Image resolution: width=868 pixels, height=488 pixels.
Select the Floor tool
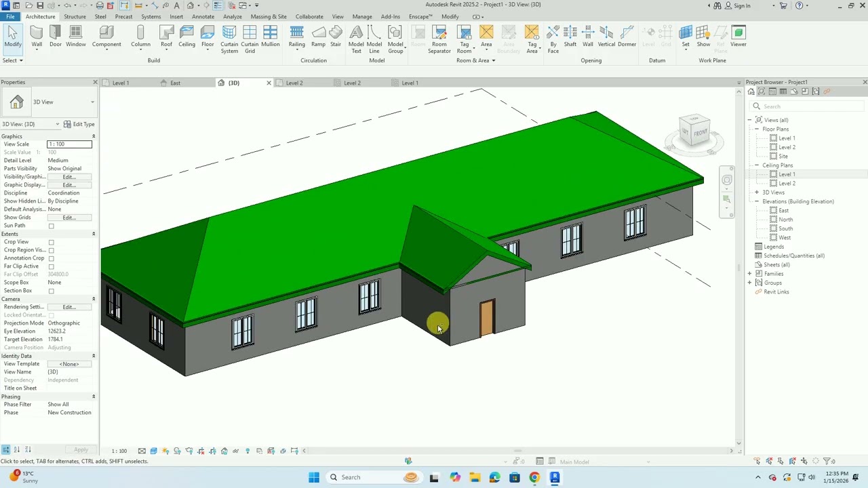tap(208, 37)
